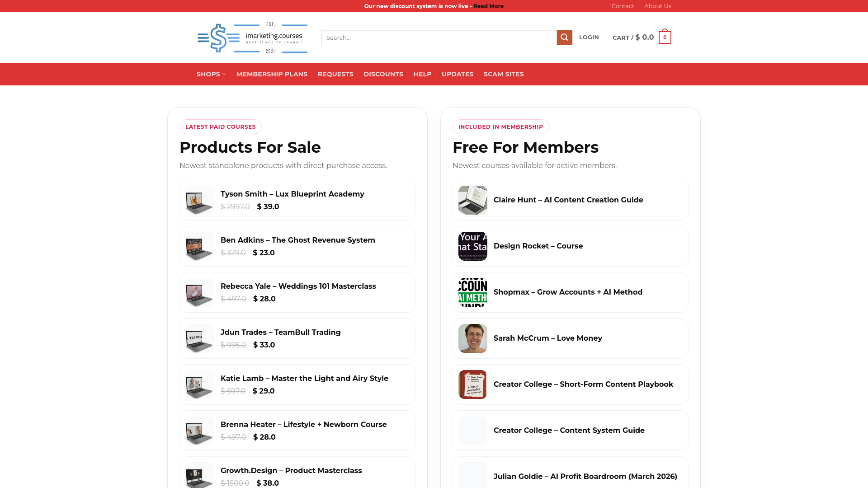The image size is (868, 488).
Task: Open Jdun Trades TeamBull Trading thumbnail
Action: pos(200,338)
